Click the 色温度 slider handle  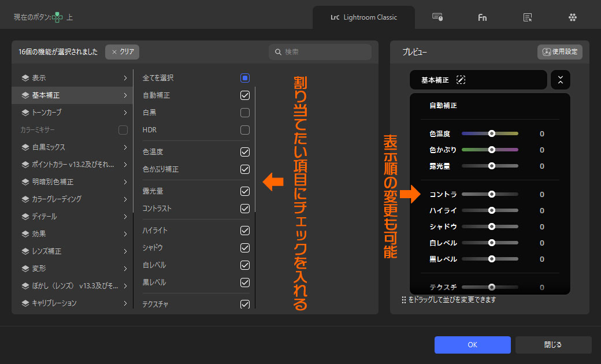point(492,133)
